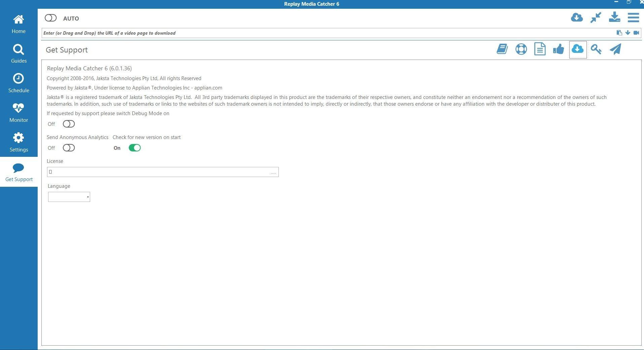Click the down arrow download icon in the URL bar

point(628,33)
